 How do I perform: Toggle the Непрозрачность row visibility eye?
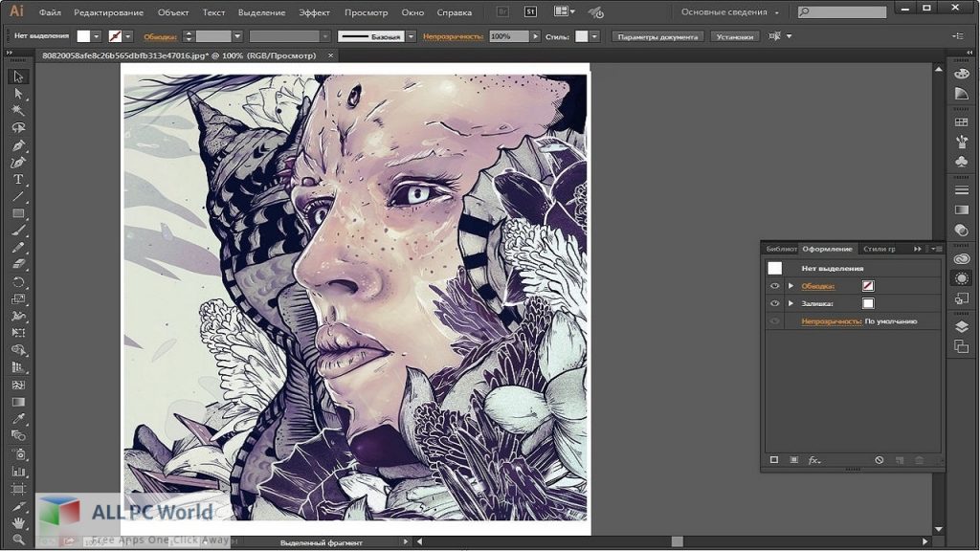point(775,321)
